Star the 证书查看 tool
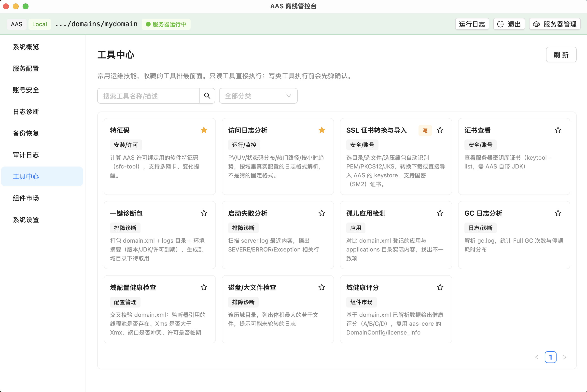The height and width of the screenshot is (392, 587). click(x=558, y=130)
